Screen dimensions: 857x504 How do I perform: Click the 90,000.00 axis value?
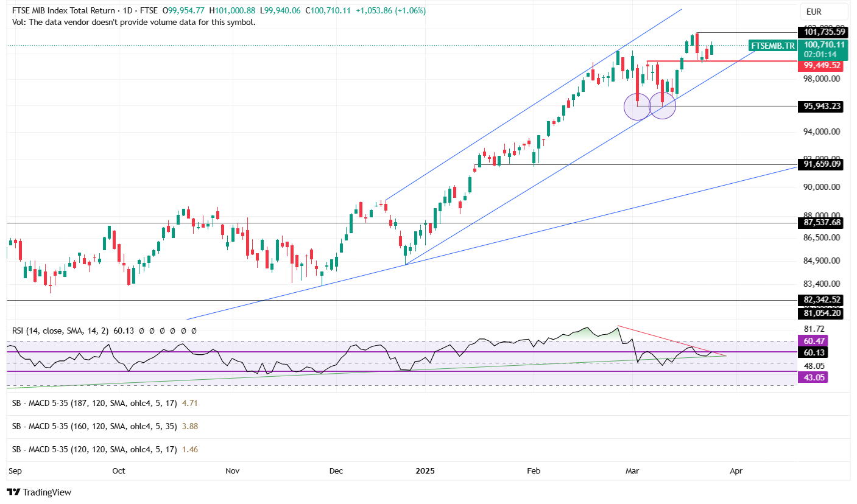click(822, 187)
